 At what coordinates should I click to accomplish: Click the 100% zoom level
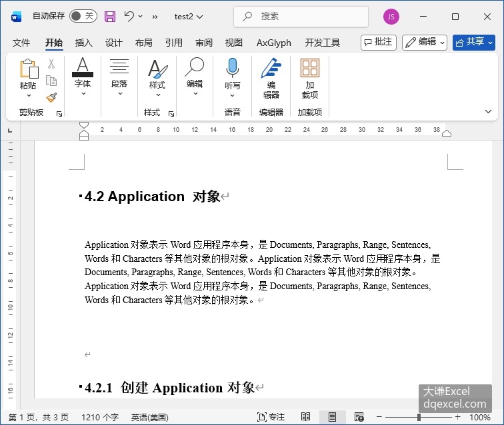tap(479, 417)
